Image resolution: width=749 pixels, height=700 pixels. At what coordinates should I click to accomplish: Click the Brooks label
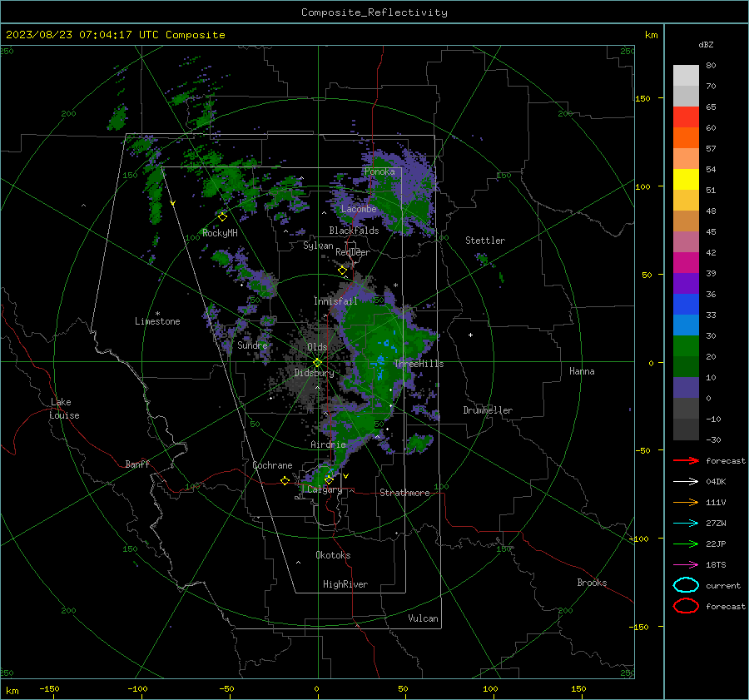(x=592, y=583)
